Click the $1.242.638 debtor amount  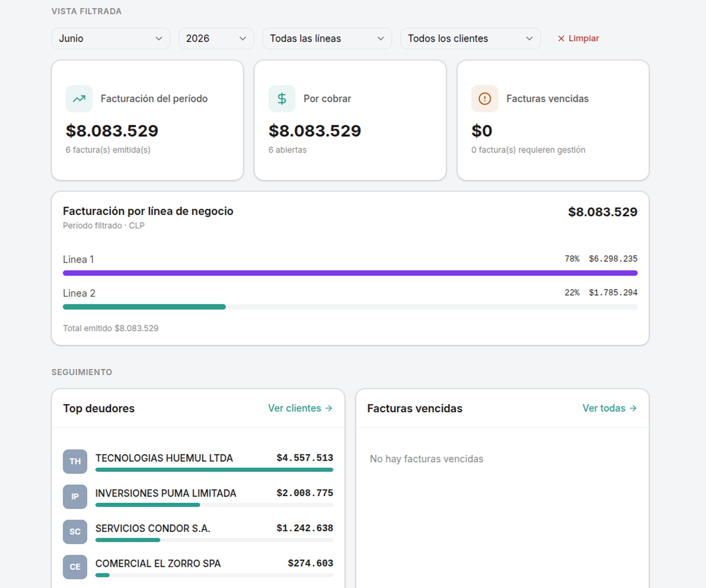[305, 528]
